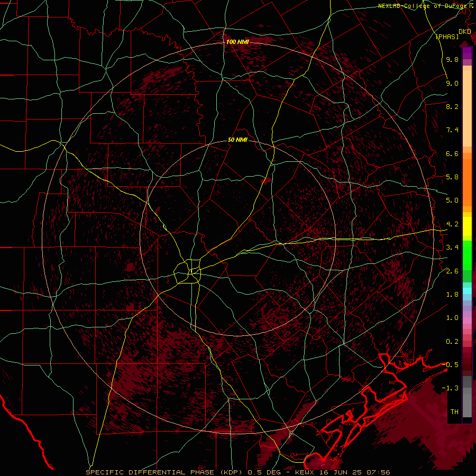Pick the purple segment at the color scale top
This screenshot has height=476, width=476.
point(467,53)
